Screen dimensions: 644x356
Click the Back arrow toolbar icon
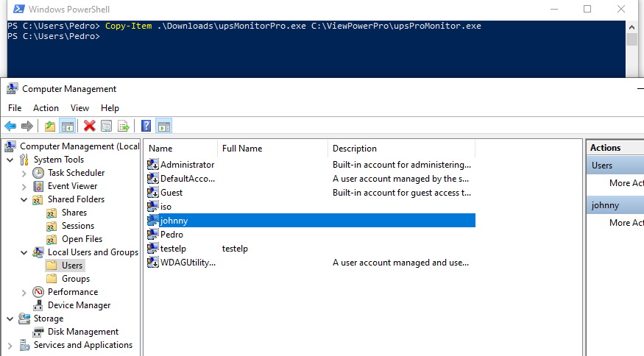10,126
